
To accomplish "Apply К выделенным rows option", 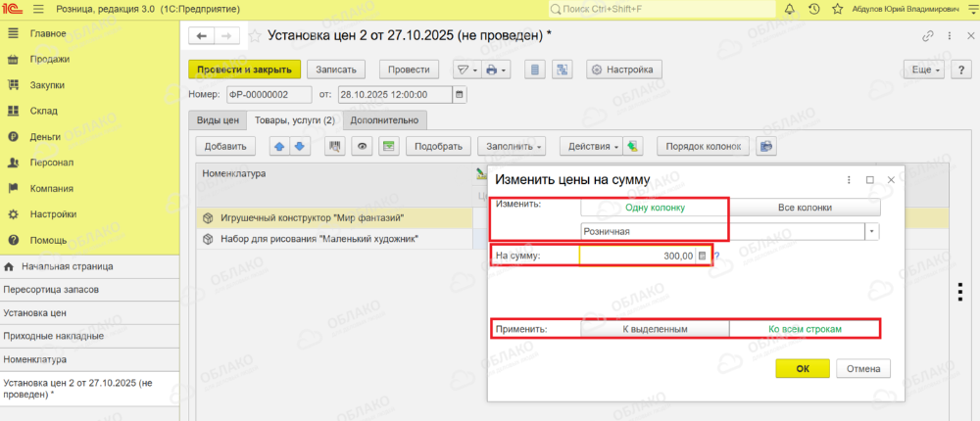I will click(x=655, y=329).
